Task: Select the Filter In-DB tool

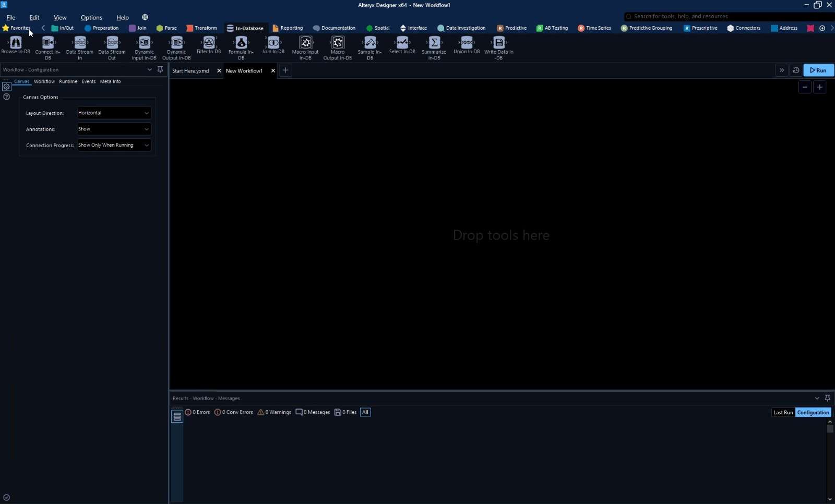Action: [x=209, y=45]
